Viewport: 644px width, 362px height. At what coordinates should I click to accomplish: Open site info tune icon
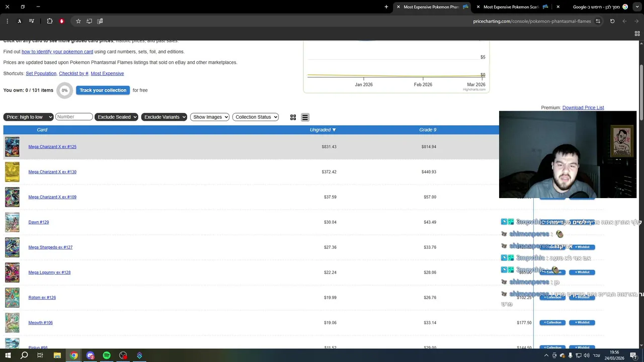pyautogui.click(x=598, y=21)
